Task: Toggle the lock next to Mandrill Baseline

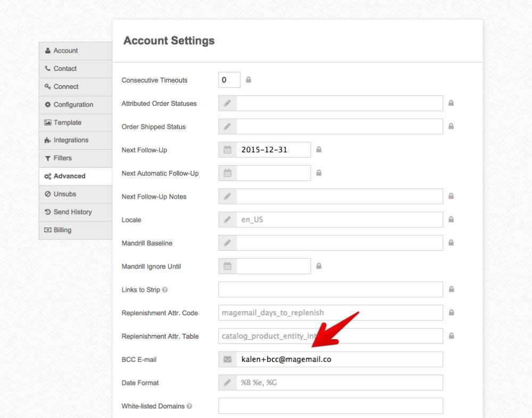Action: coord(451,243)
